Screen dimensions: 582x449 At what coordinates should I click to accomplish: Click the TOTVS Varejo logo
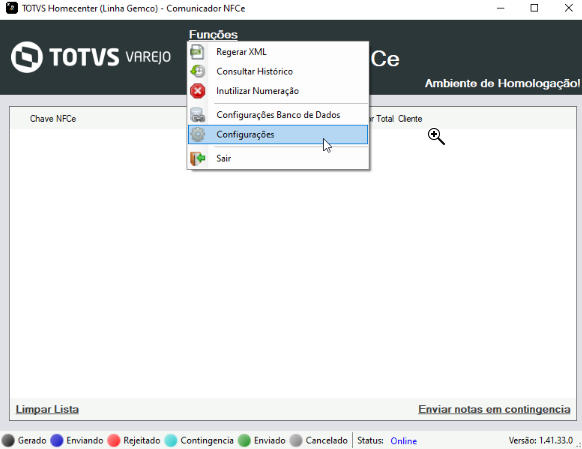(x=91, y=57)
